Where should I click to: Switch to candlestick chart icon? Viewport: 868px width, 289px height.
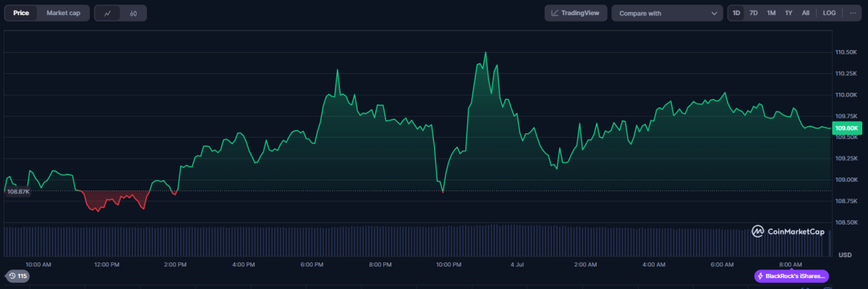click(x=133, y=13)
